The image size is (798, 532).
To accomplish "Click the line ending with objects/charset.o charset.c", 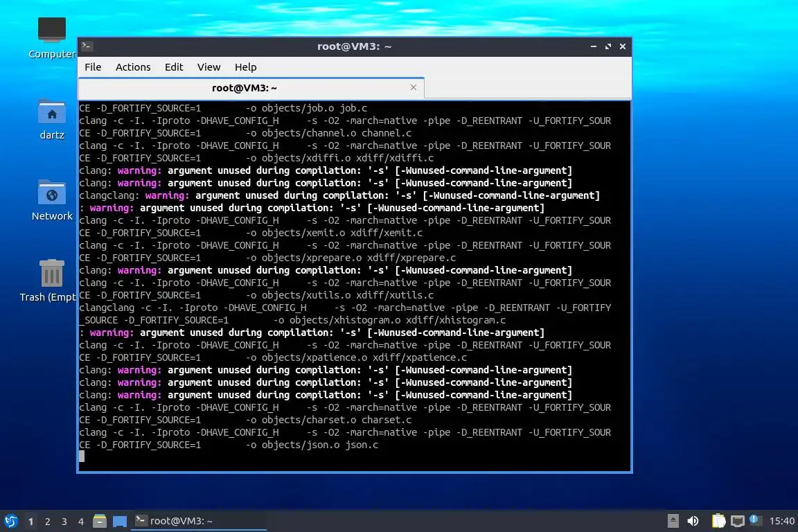I will tap(245, 420).
